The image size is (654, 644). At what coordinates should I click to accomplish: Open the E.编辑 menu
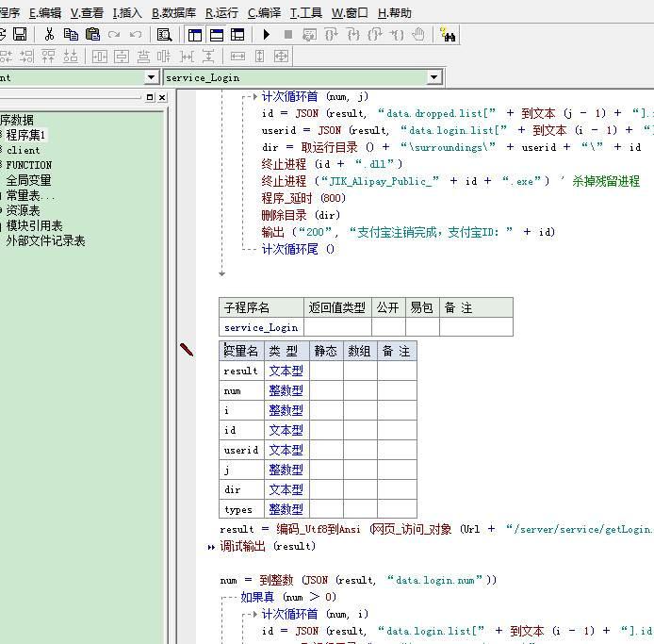(x=45, y=13)
